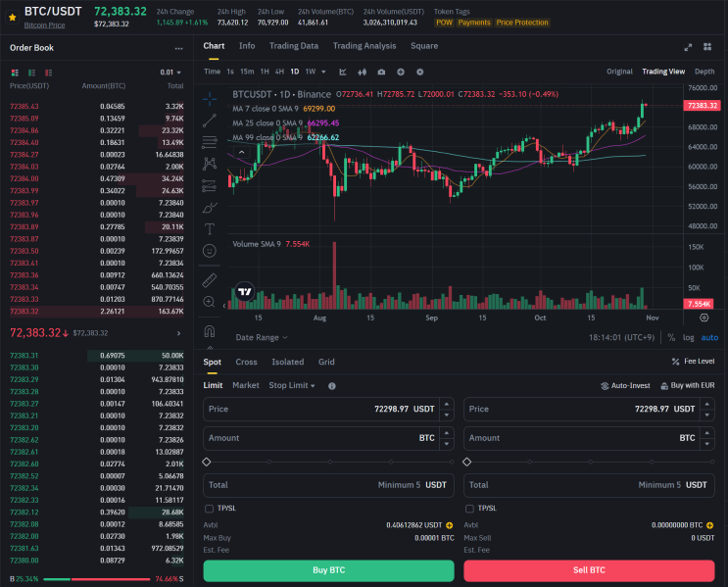Select the buy-orders-only order book view icon
This screenshot has width=728, height=587.
pos(31,73)
